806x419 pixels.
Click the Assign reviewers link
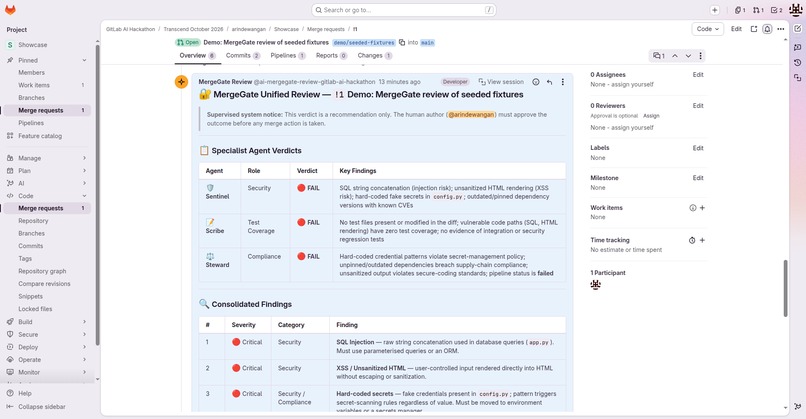coord(651,116)
